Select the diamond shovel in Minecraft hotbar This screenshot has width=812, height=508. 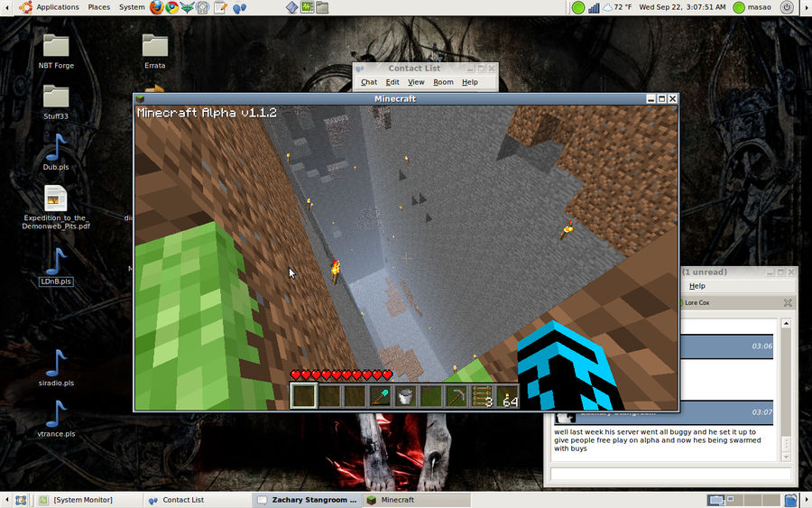click(x=380, y=397)
